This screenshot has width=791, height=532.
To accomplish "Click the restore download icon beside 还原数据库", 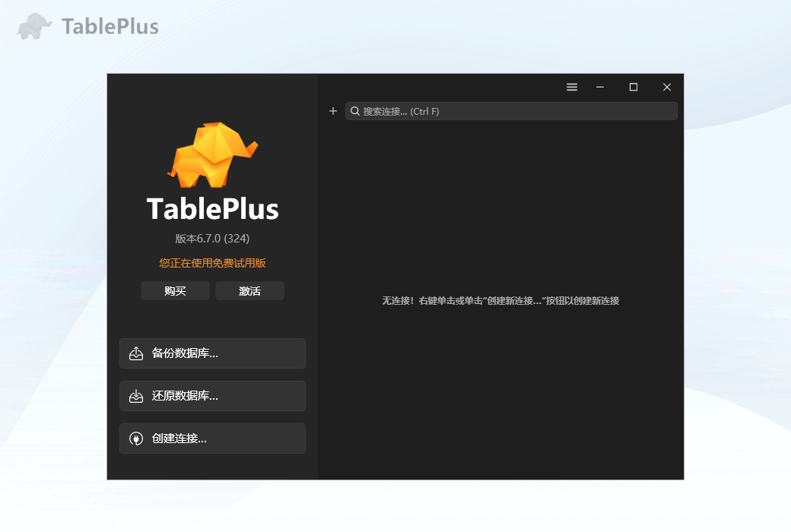I will pyautogui.click(x=137, y=395).
